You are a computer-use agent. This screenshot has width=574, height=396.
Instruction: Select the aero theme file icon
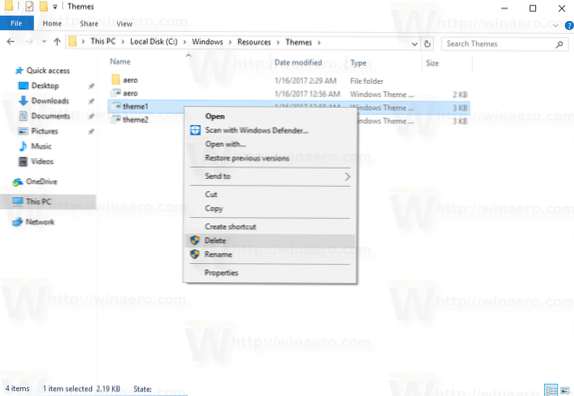coord(116,93)
